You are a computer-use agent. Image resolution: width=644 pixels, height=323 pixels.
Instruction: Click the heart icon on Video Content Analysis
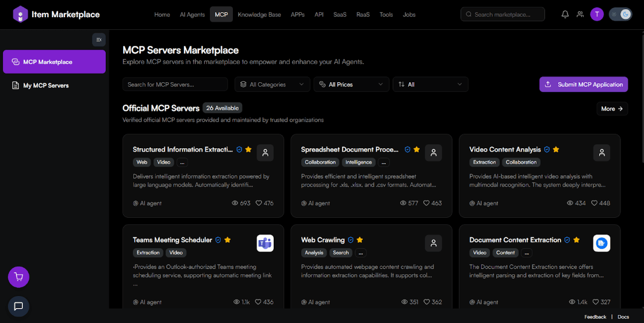[x=593, y=203]
